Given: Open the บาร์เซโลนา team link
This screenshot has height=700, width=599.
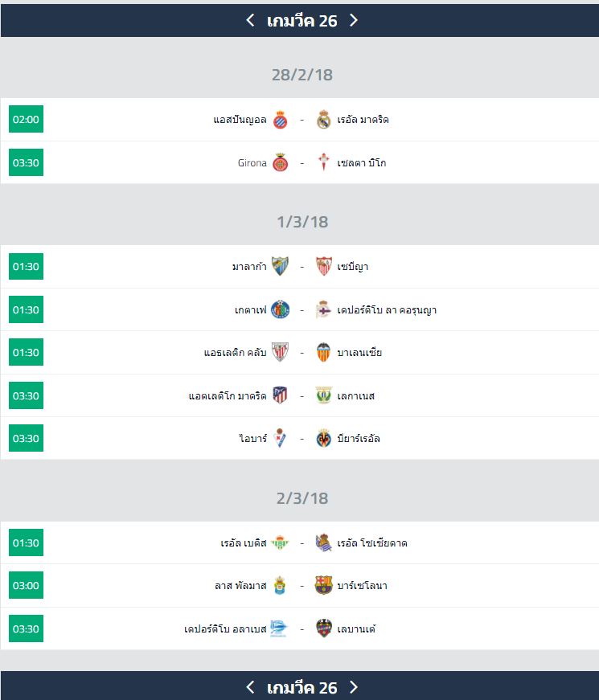Looking at the screenshot, I should [362, 586].
